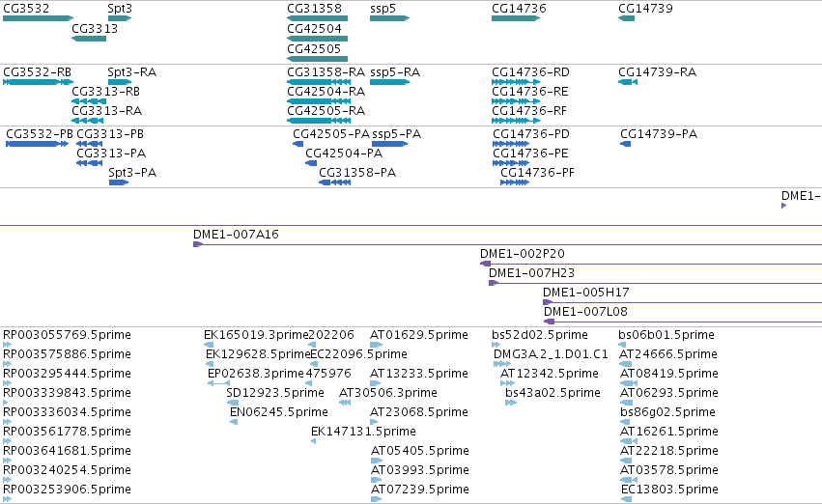Select the ssp5-RA transcript label
Viewport: 822px width, 504px height.
pyautogui.click(x=395, y=72)
